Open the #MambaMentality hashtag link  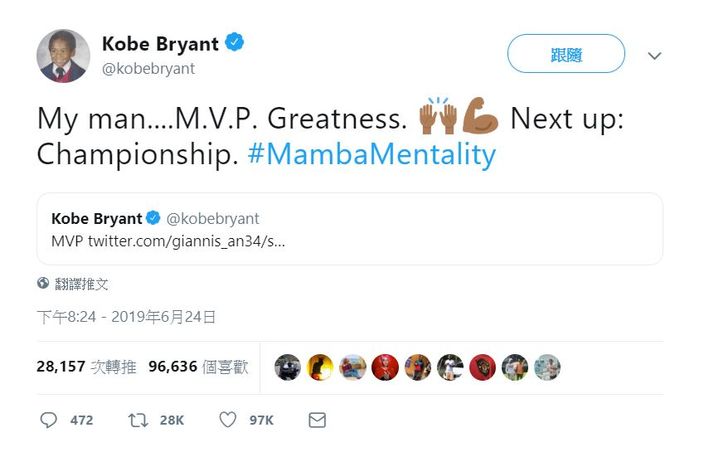pyautogui.click(x=372, y=154)
